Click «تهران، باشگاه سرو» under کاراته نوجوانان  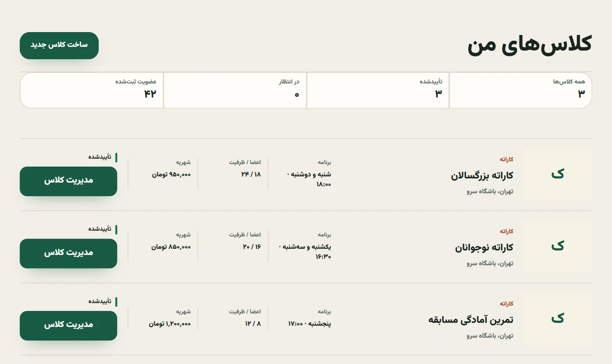point(490,263)
